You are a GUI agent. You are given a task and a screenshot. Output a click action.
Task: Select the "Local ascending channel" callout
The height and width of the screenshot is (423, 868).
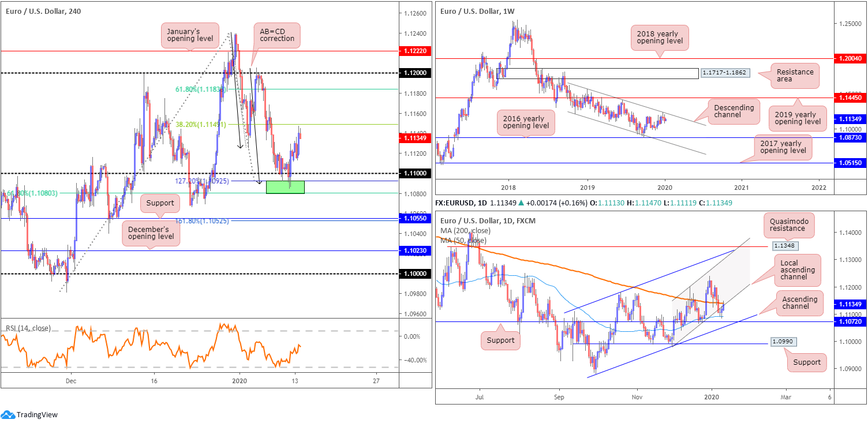tap(796, 270)
